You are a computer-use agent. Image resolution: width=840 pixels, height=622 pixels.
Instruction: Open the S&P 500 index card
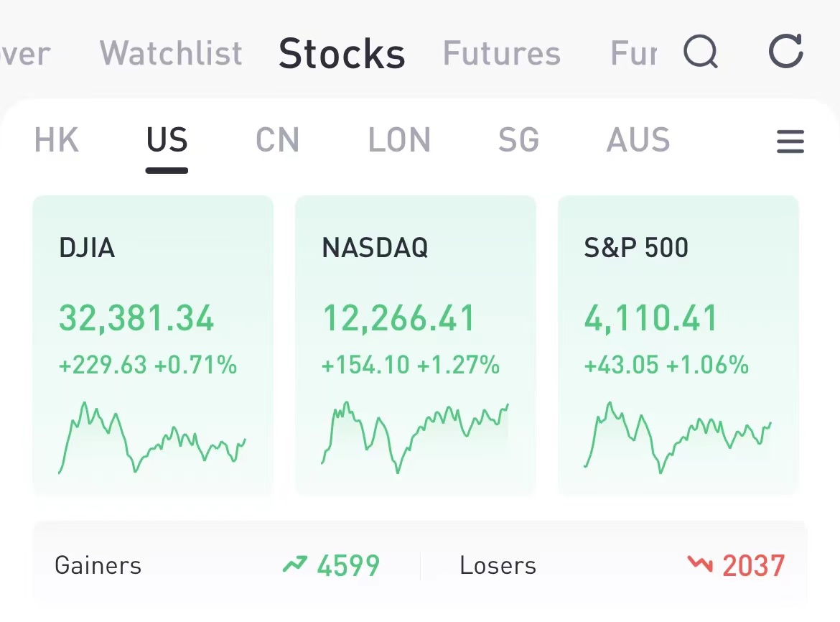coord(678,345)
